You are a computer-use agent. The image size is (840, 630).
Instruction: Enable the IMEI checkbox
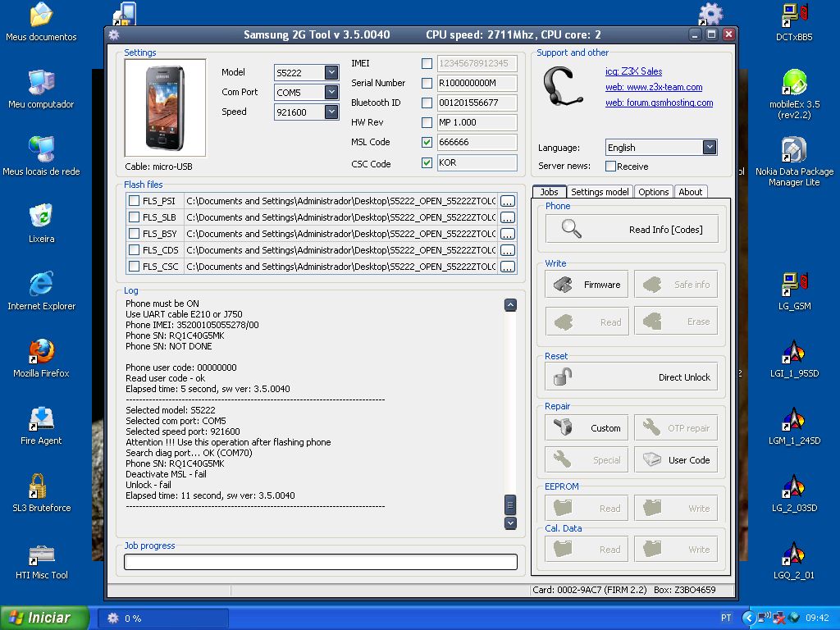coord(427,63)
